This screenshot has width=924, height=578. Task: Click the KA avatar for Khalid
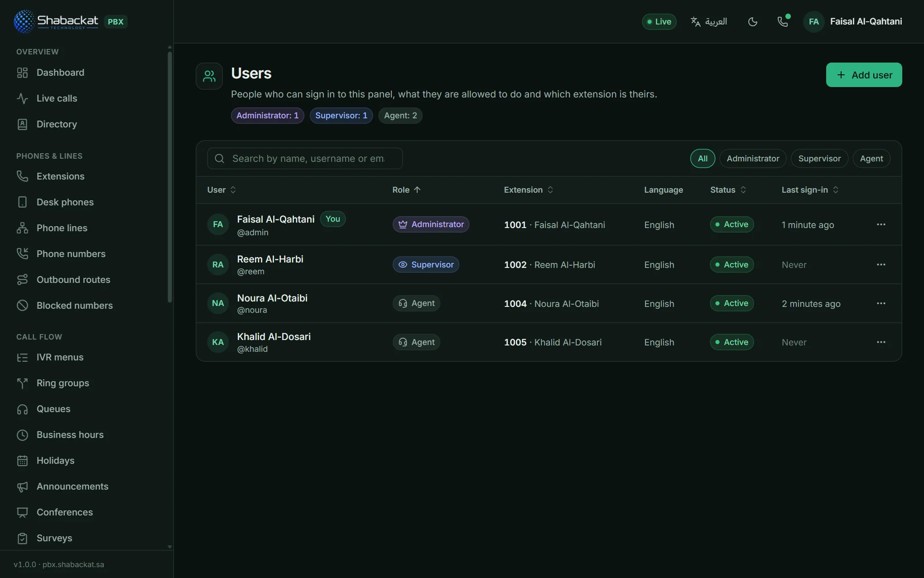218,342
